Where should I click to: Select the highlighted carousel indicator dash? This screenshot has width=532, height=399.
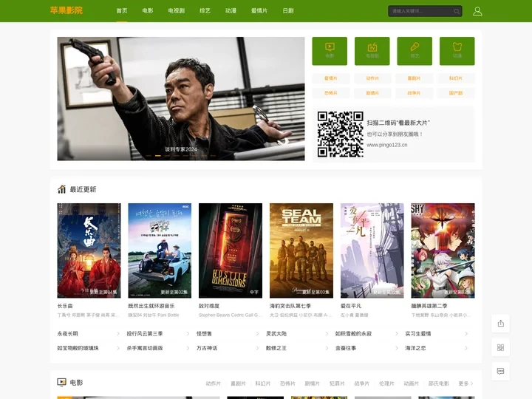click(158, 156)
